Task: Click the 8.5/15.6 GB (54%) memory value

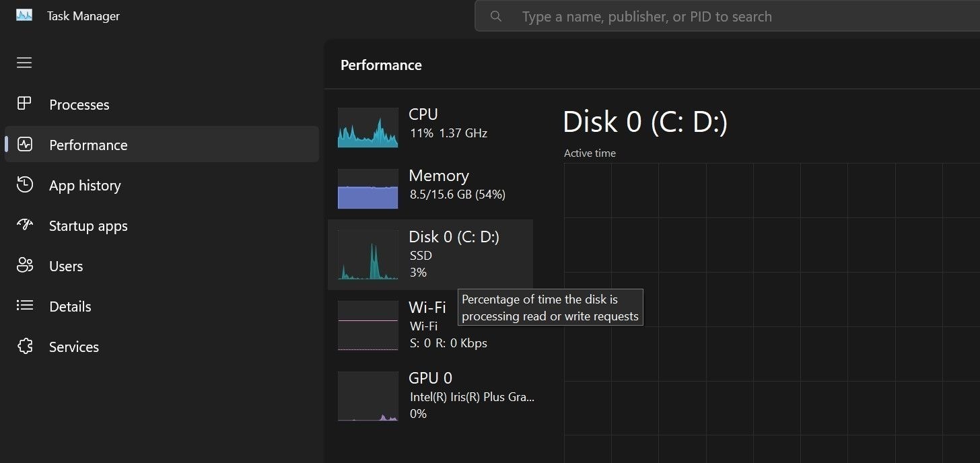Action: pos(458,194)
